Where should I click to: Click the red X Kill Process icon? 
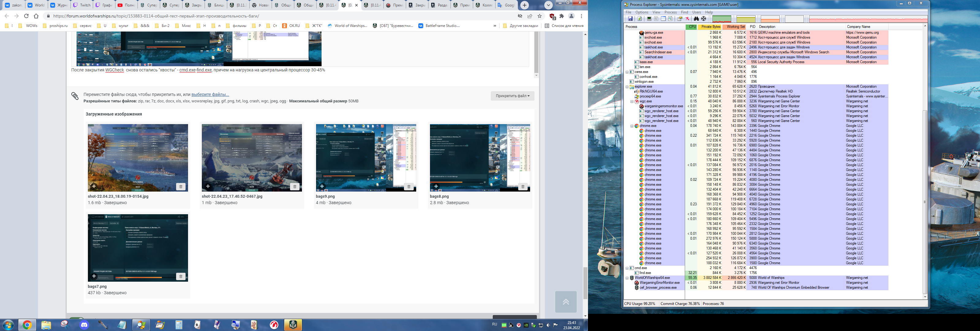click(688, 19)
